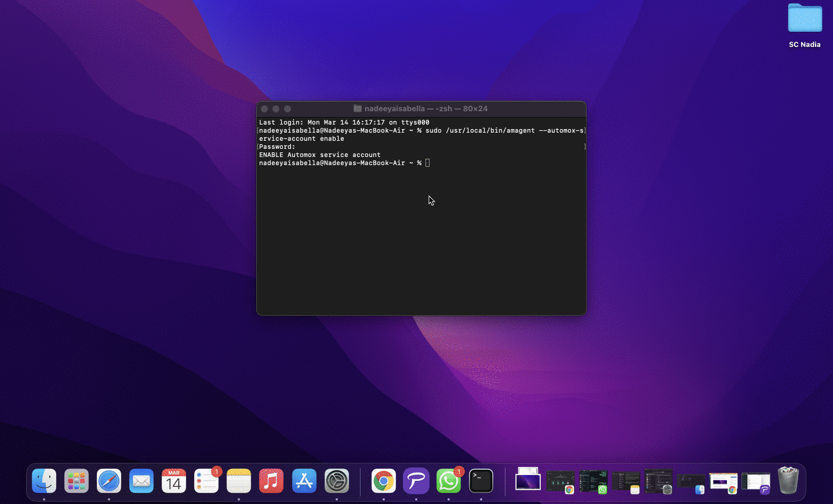Screen dimensions: 833x504
Task: Switch to Google Chrome in the Dock
Action: (x=384, y=481)
